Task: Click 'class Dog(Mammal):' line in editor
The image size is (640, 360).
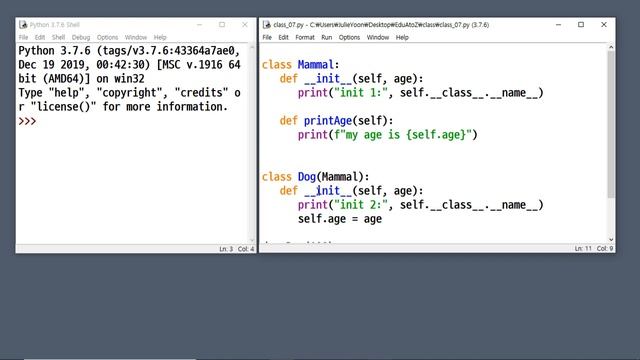Action: [x=316, y=177]
